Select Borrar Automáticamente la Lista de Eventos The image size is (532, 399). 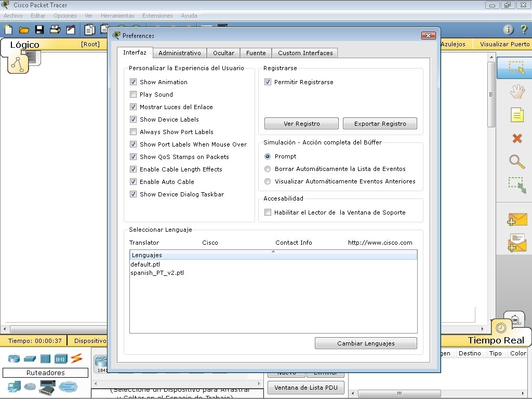click(x=268, y=169)
